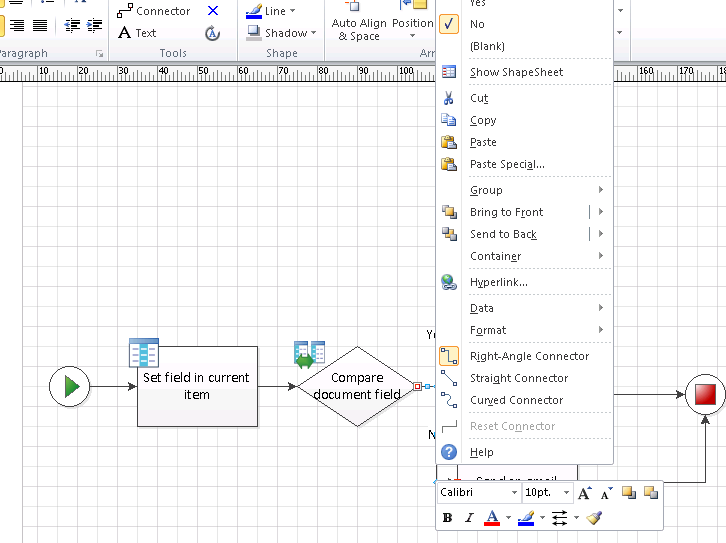The height and width of the screenshot is (543, 726).
Task: Increase paragraph indent
Action: [94, 25]
